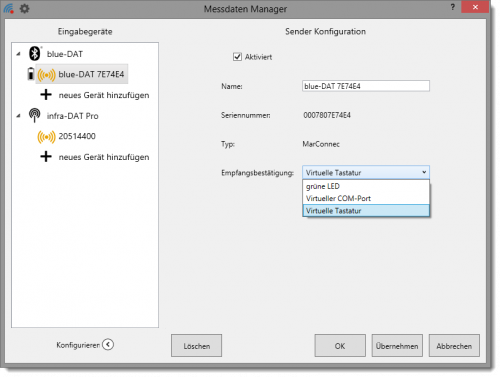The height and width of the screenshot is (377, 500).
Task: Click the Abbrechen button
Action: 454,346
